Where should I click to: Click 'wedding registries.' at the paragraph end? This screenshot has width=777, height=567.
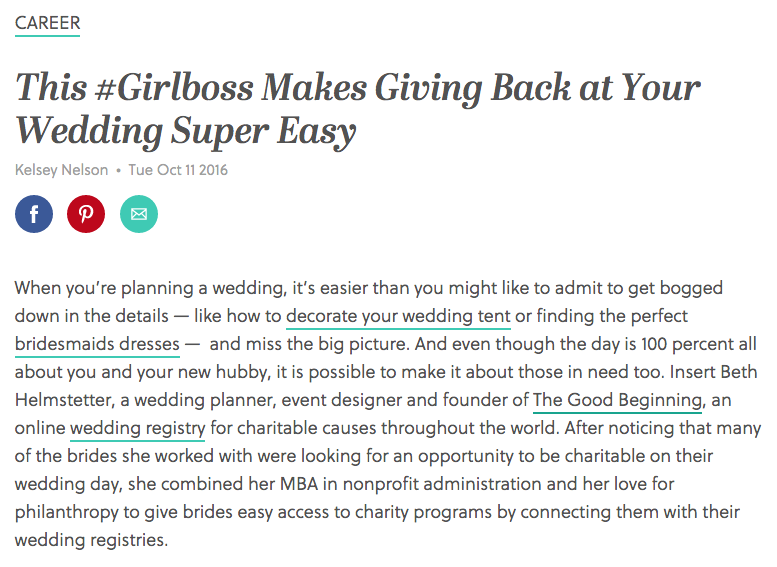91,540
